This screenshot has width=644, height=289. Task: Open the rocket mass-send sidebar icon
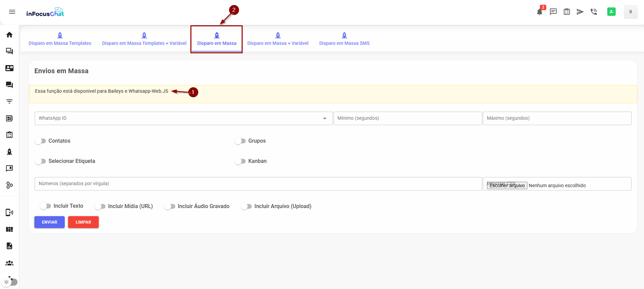click(9, 152)
